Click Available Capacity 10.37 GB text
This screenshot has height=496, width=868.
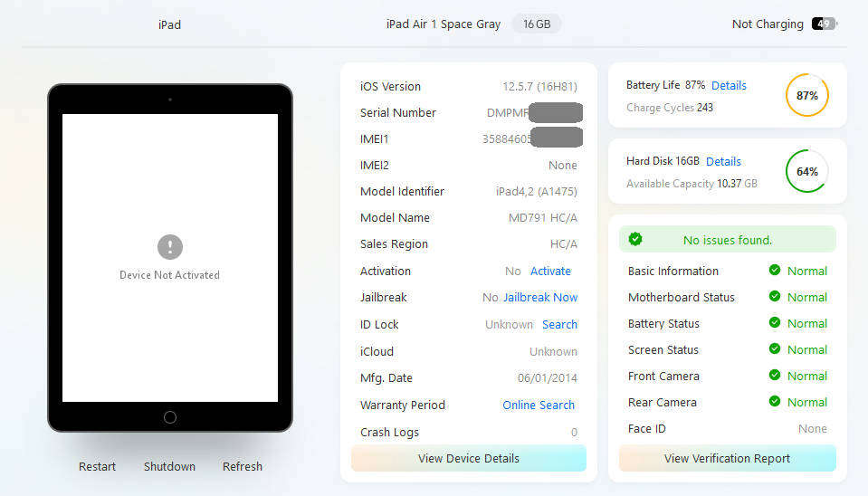[x=692, y=183]
